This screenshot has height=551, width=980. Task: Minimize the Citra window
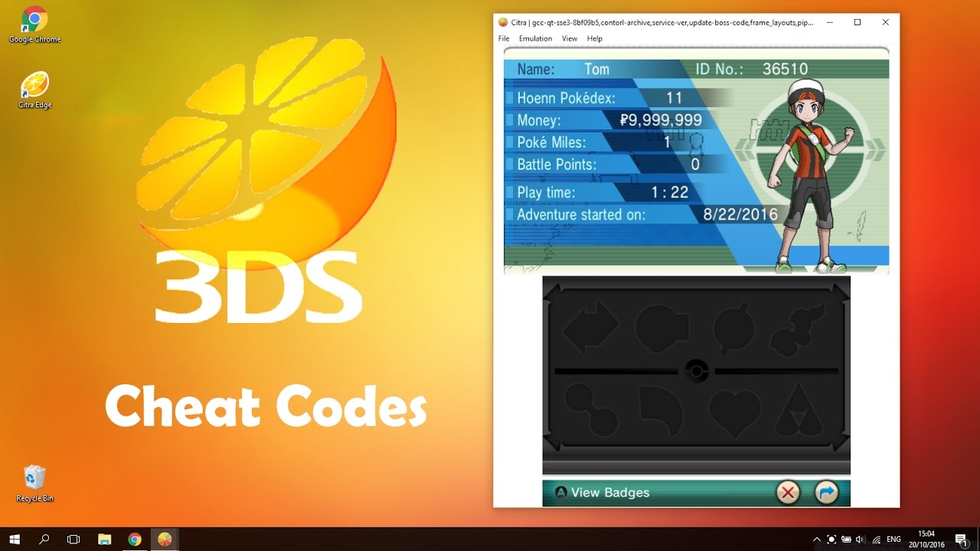pos(830,22)
